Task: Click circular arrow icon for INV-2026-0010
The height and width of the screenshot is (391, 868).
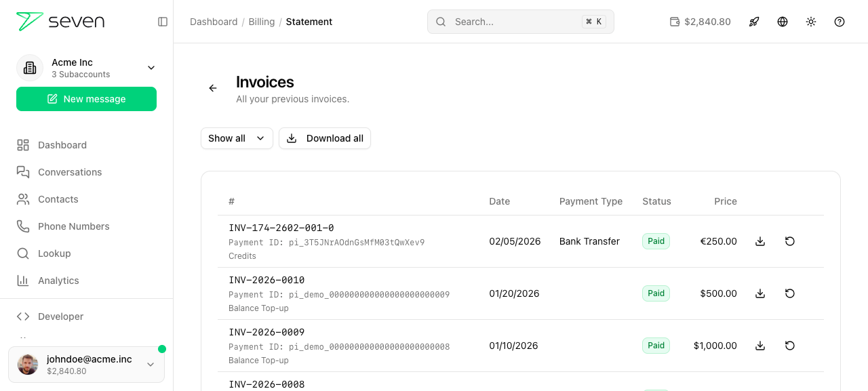Action: coord(790,293)
